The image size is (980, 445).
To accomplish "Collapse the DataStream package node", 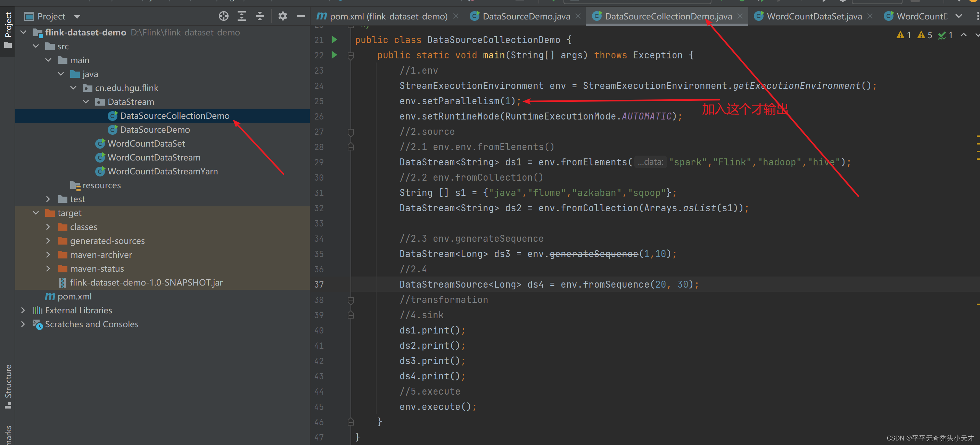I will (85, 101).
